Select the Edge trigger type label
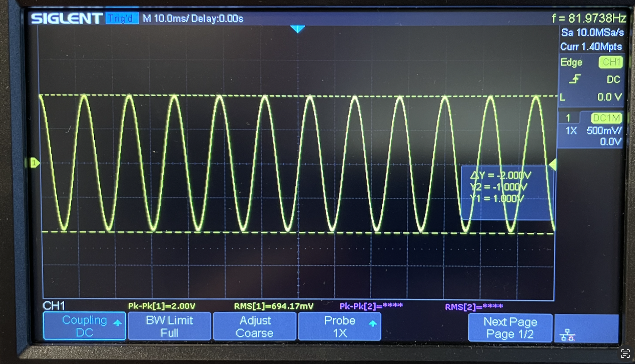 [571, 62]
